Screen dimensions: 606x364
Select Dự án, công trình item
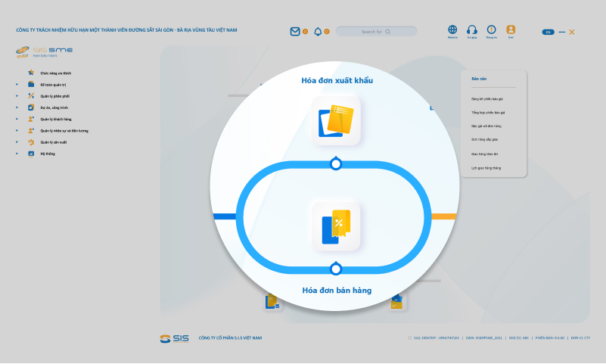click(53, 107)
